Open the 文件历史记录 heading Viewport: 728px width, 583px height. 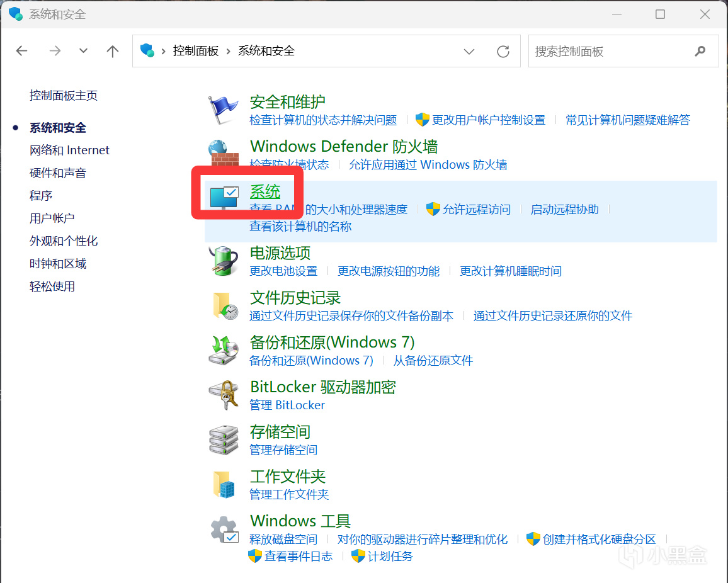295,298
